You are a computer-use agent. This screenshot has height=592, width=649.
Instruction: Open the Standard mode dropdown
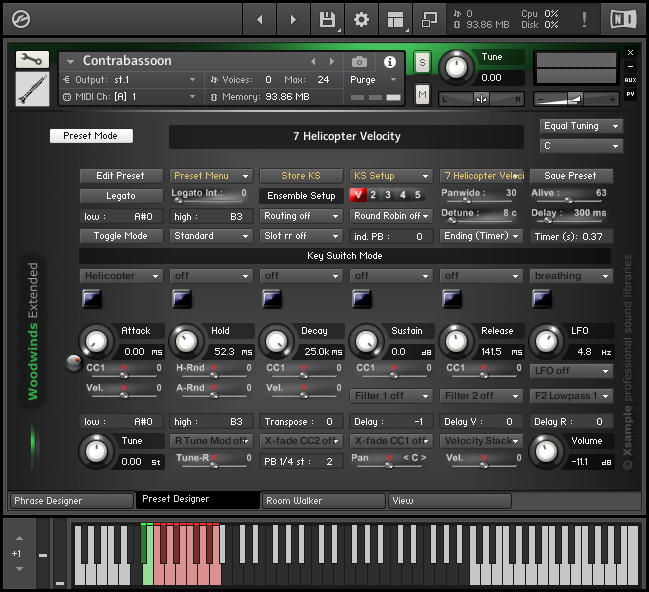click(x=211, y=236)
